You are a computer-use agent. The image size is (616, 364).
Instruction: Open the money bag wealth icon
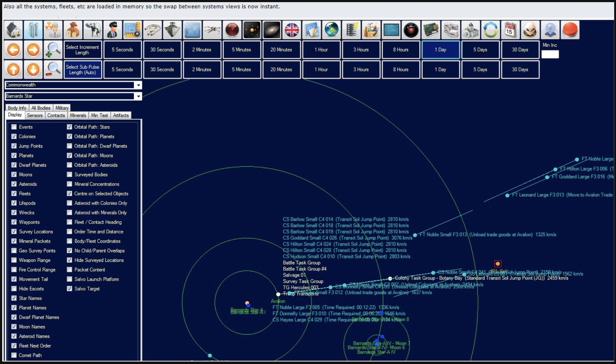point(73,30)
